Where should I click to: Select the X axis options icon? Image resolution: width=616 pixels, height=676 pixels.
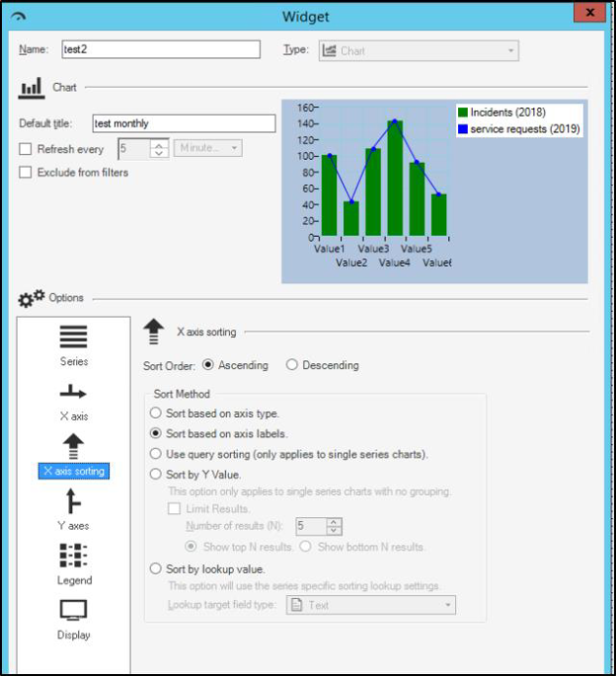tap(73, 393)
